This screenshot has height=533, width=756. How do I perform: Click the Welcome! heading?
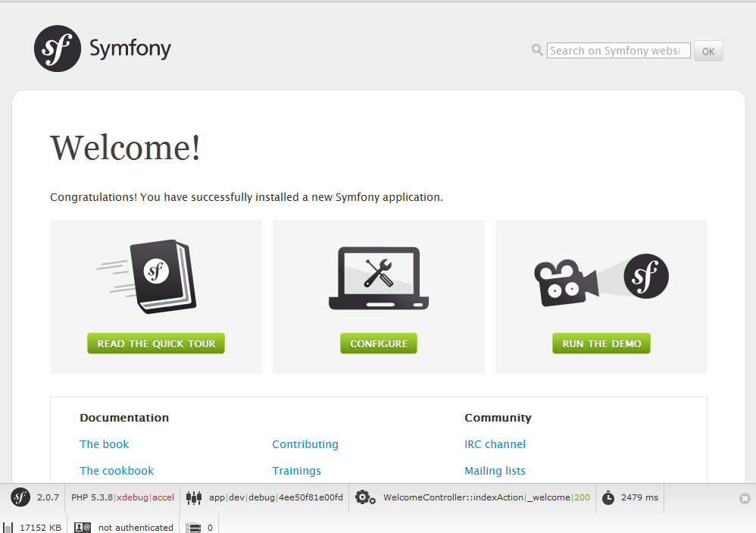(125, 148)
